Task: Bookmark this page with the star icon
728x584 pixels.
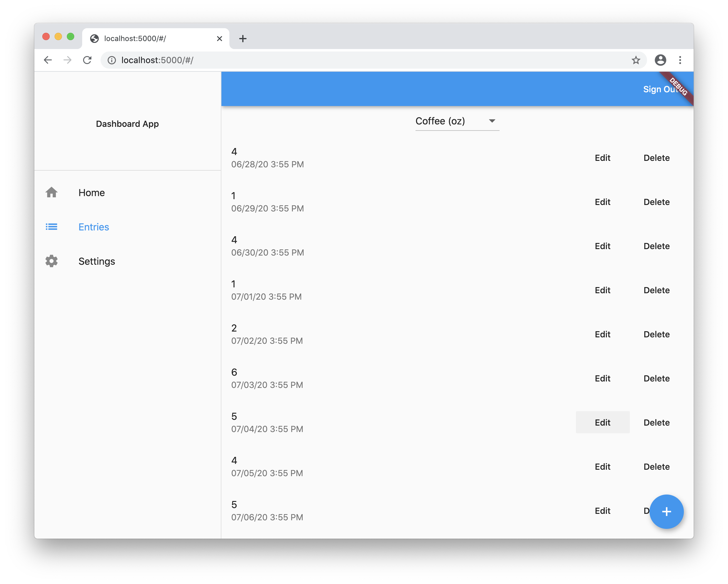Action: click(x=636, y=60)
